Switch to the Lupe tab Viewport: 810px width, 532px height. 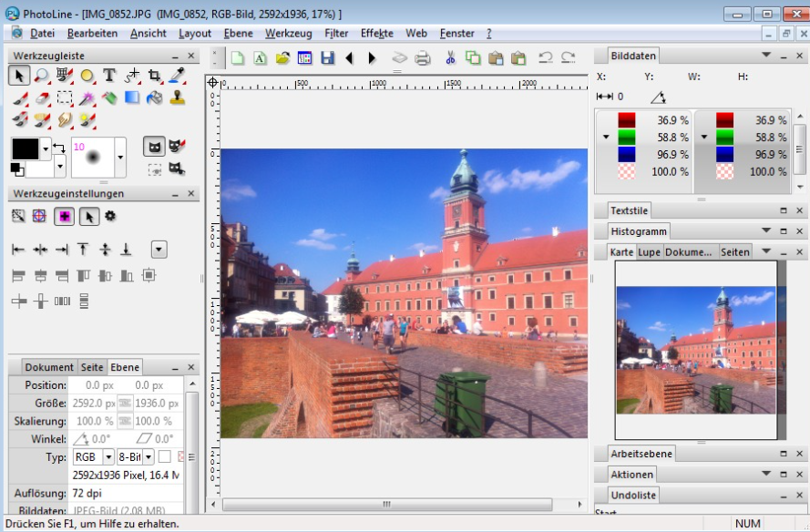(650, 251)
